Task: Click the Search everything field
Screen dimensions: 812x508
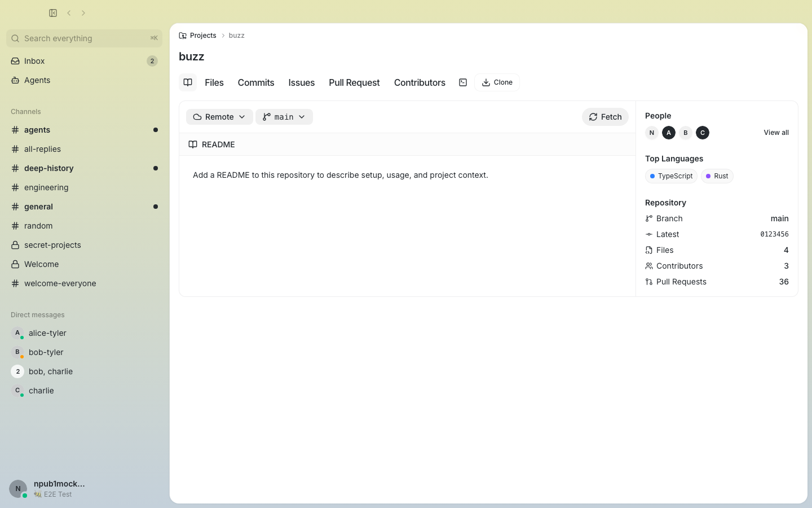Action: tap(84, 38)
